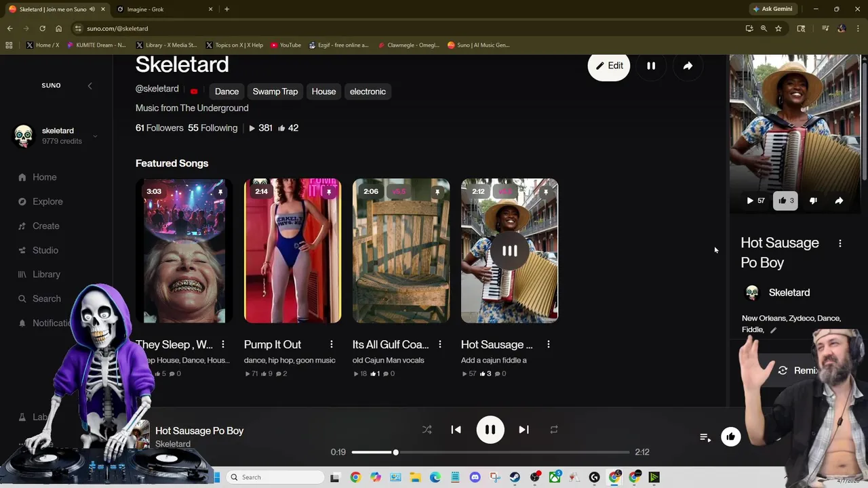868x488 pixels.
Task: Select the House genre tag
Action: click(x=323, y=91)
